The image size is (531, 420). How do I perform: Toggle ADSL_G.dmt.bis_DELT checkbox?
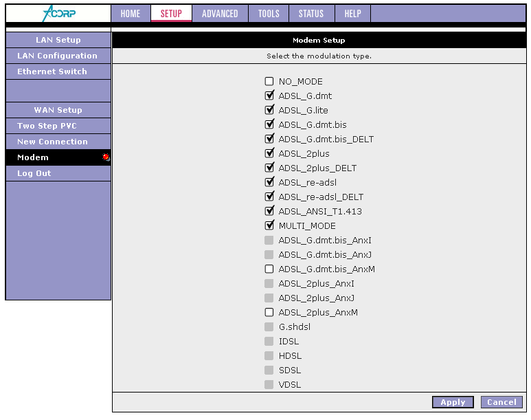(269, 139)
